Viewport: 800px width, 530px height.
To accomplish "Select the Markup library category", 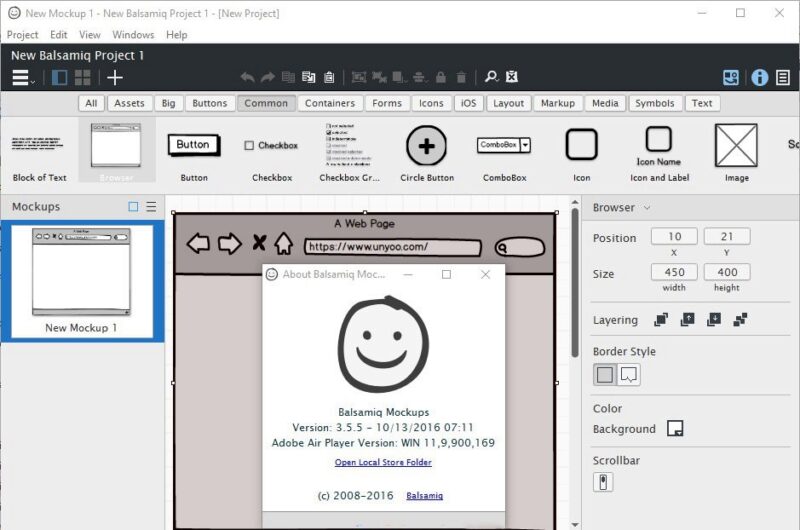I will pyautogui.click(x=558, y=103).
